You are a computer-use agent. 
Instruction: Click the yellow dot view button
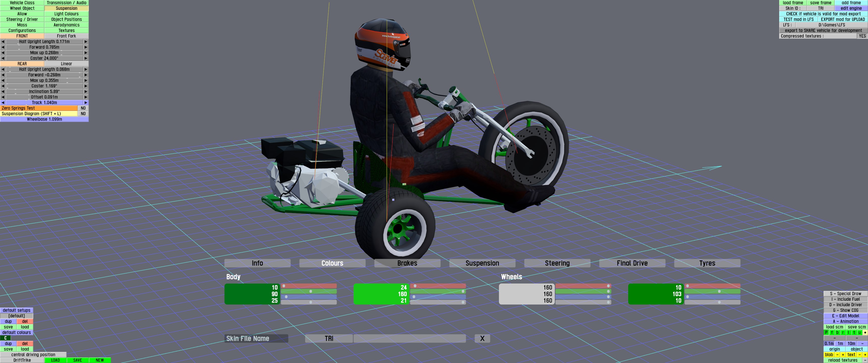(865, 332)
